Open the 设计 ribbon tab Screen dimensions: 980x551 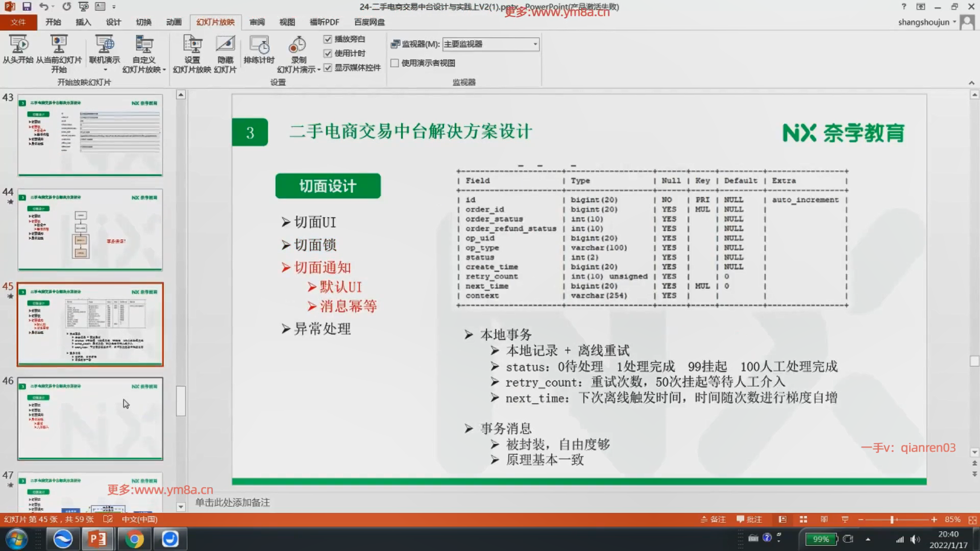click(113, 22)
